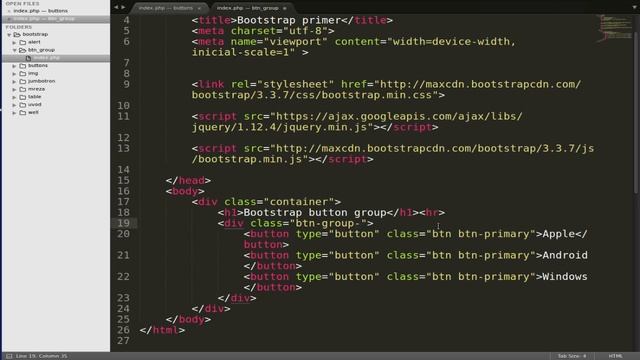The width and height of the screenshot is (640, 360).
Task: Click "stylesheet" rel value on line 9
Action: click(x=296, y=84)
